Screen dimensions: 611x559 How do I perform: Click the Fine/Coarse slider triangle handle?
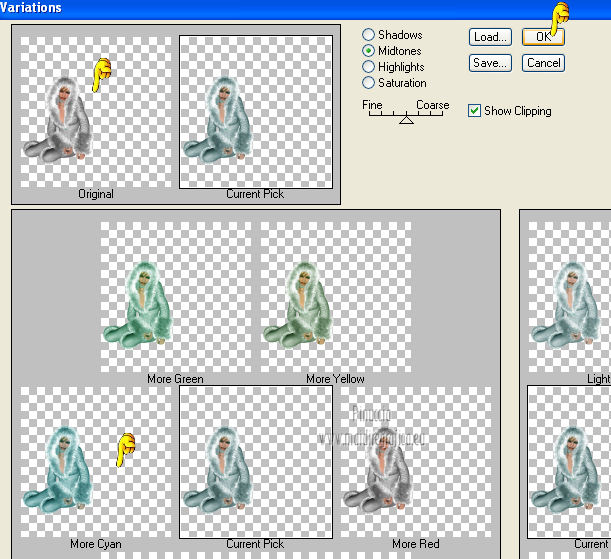tap(406, 120)
